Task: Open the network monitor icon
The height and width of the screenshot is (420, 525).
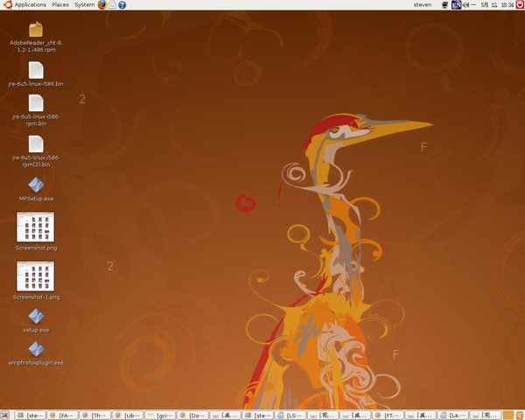Action: (x=445, y=4)
